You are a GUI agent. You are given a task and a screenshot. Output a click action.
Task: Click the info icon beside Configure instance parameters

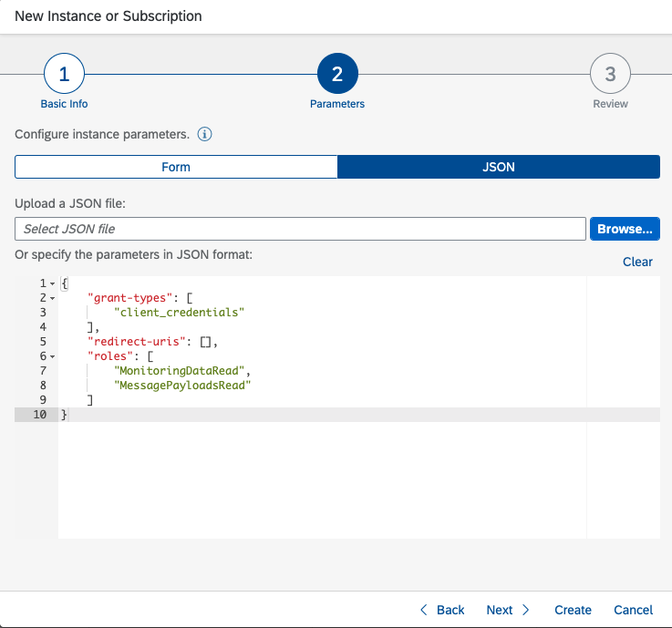[x=205, y=135]
